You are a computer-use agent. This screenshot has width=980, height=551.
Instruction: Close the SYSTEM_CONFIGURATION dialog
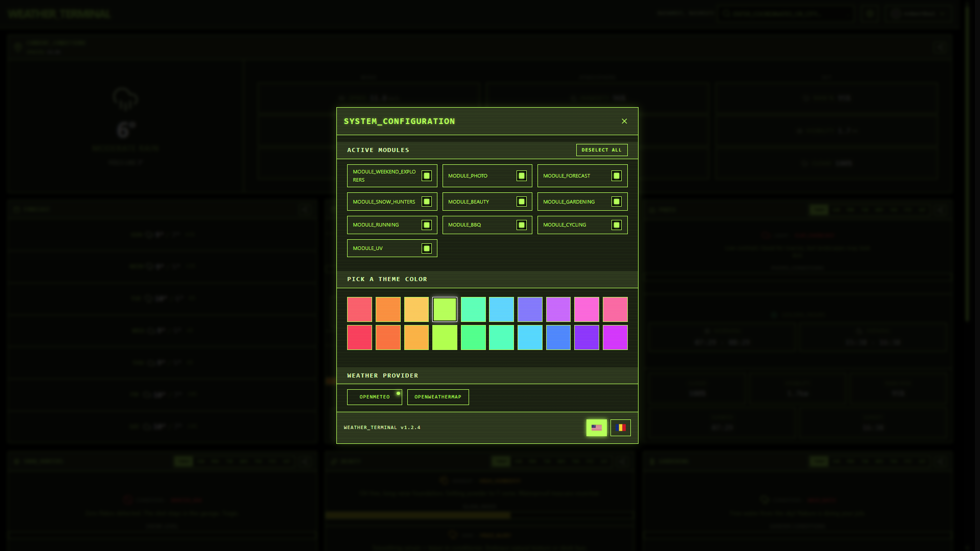624,121
